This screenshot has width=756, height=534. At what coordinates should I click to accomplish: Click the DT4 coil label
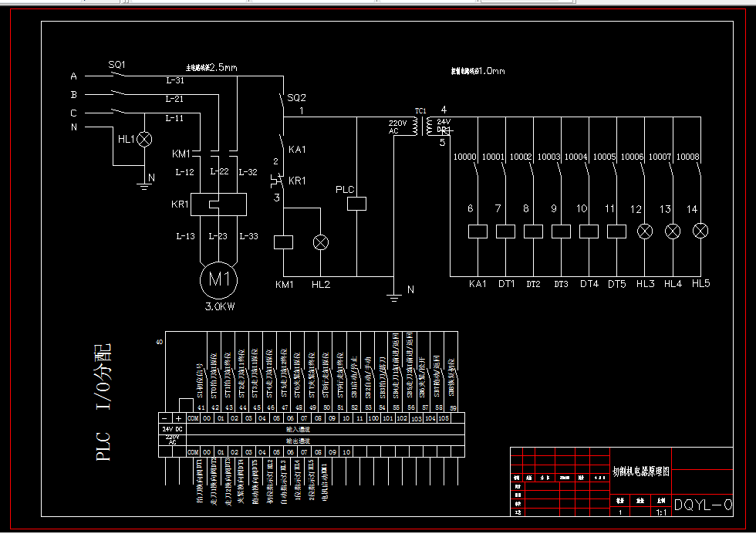589,284
